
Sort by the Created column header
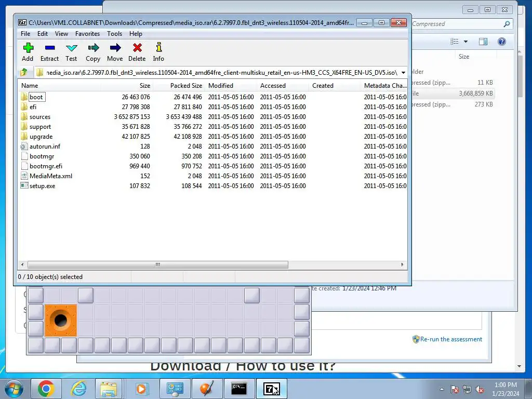click(x=335, y=86)
